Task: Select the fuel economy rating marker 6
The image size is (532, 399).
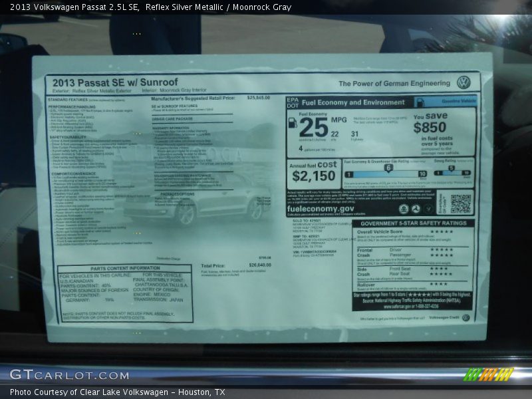Action: click(388, 168)
